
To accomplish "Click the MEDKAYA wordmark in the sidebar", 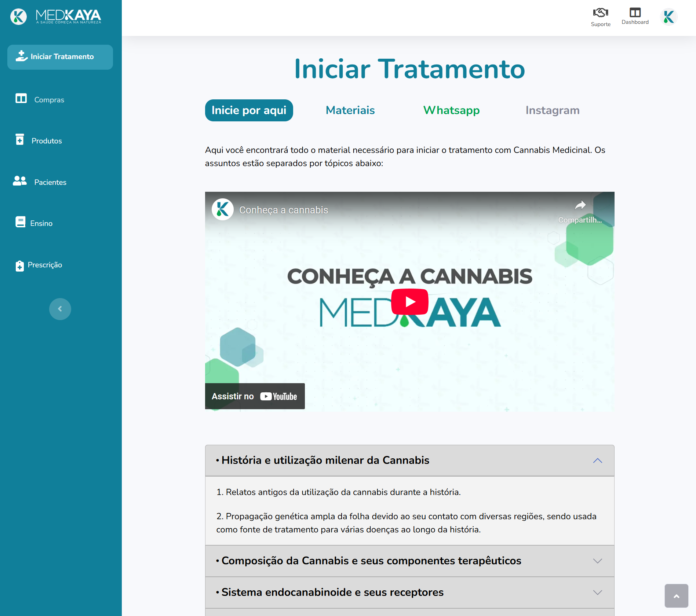I will click(x=68, y=16).
